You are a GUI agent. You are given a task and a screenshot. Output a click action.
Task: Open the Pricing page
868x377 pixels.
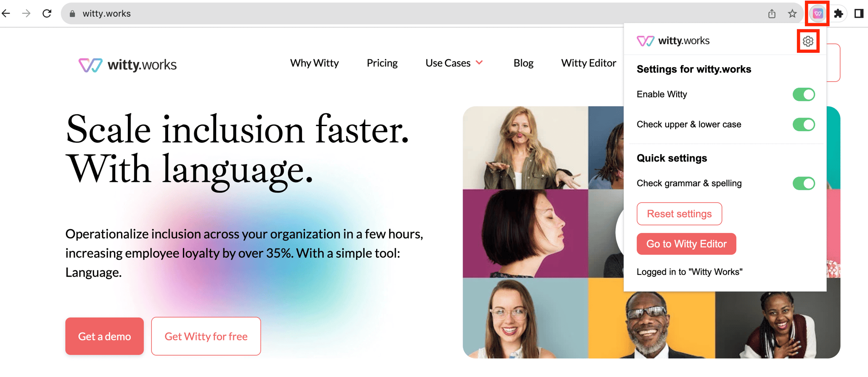click(x=382, y=63)
